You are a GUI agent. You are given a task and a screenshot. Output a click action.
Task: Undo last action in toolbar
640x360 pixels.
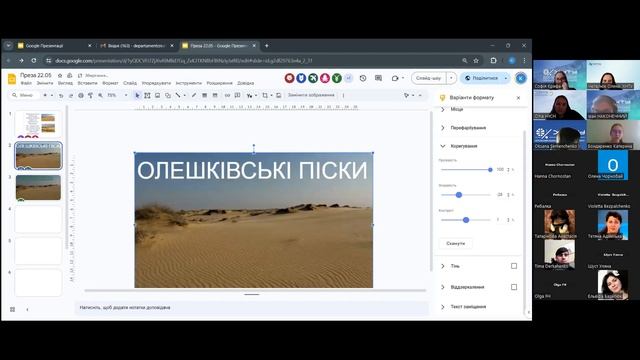[61, 96]
